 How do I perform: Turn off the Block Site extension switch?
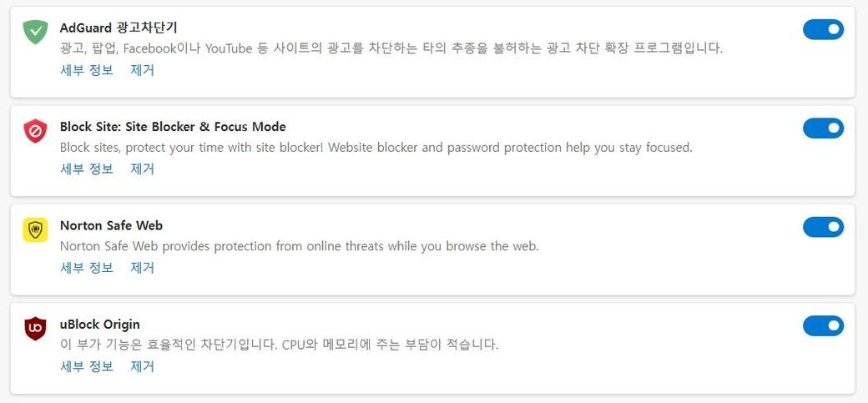823,128
